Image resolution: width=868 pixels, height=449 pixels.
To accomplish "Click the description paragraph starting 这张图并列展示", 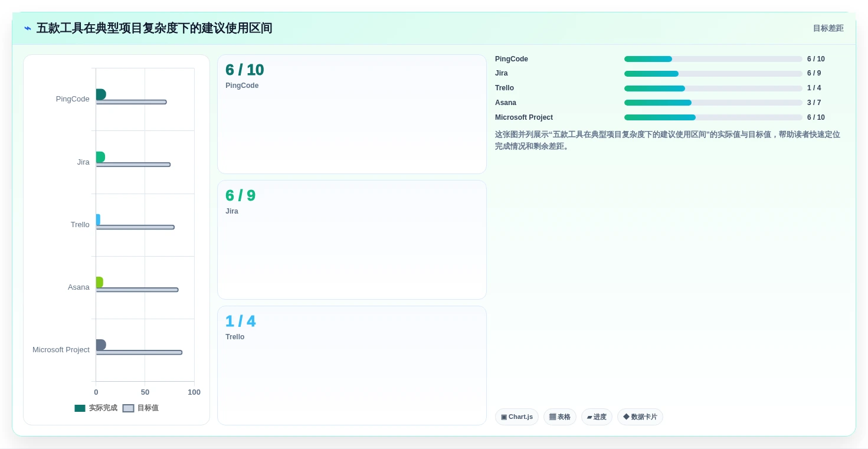I will (x=667, y=140).
